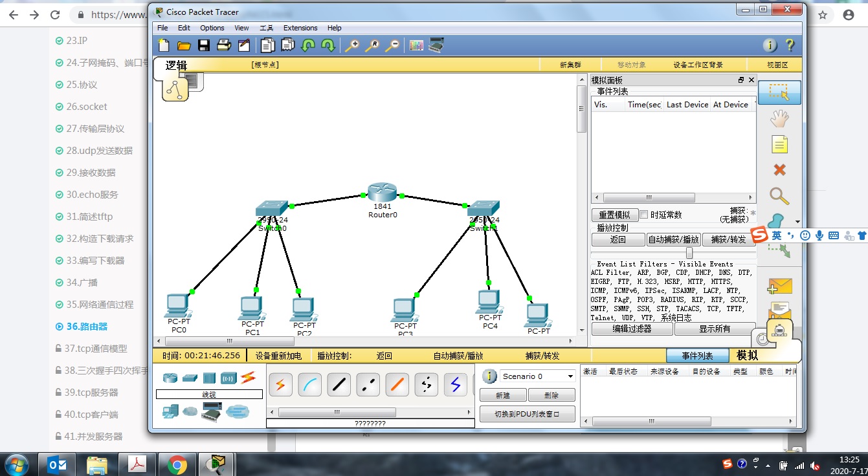Choose the End Devices category
This screenshot has width=868, height=476.
tap(170, 411)
